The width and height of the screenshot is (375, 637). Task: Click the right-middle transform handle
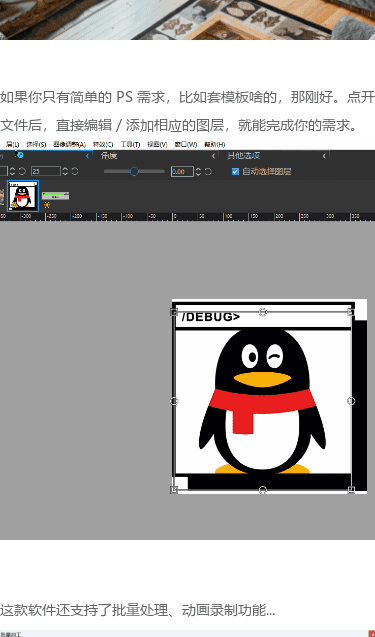tap(351, 401)
